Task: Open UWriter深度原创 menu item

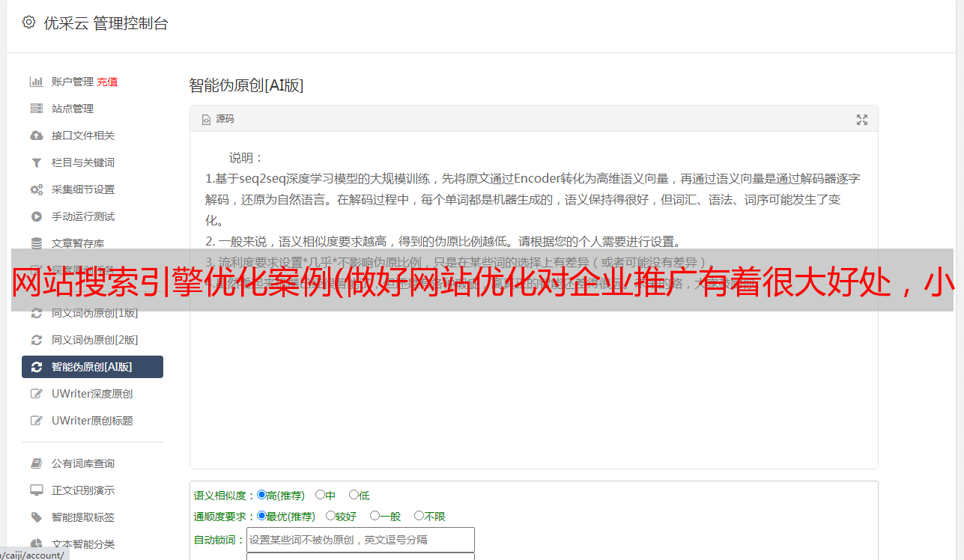Action: pyautogui.click(x=92, y=394)
